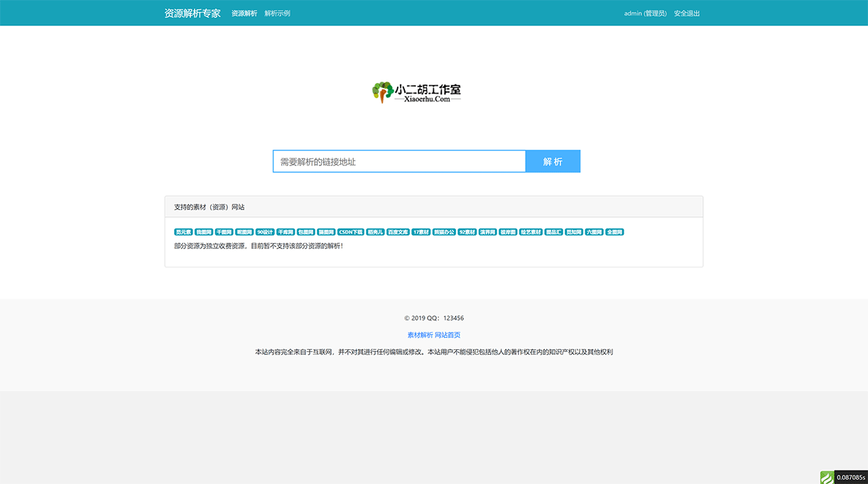Click the green status icon at bottom right
868x484 pixels.
[828, 478]
